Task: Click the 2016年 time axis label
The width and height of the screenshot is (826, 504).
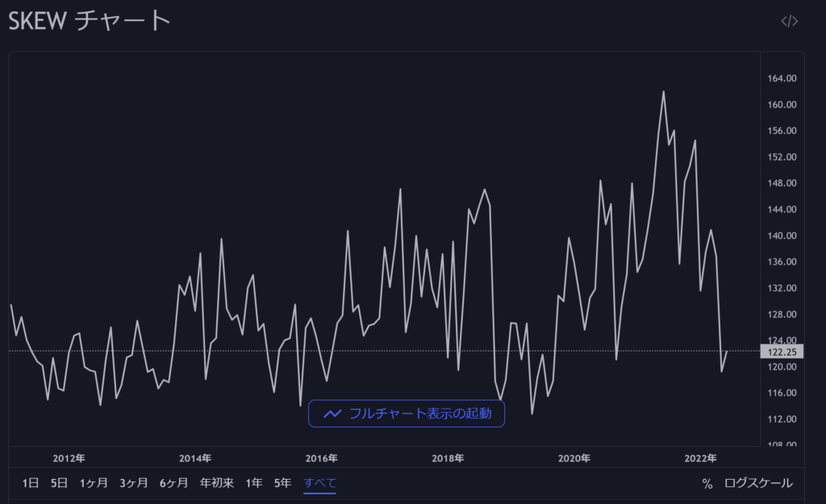Action: pos(321,459)
